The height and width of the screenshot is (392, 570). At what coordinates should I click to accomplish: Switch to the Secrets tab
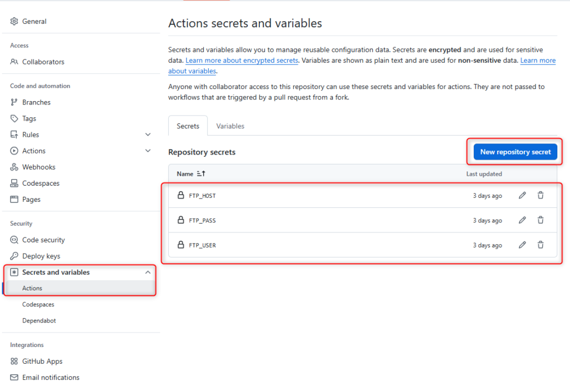coord(188,126)
